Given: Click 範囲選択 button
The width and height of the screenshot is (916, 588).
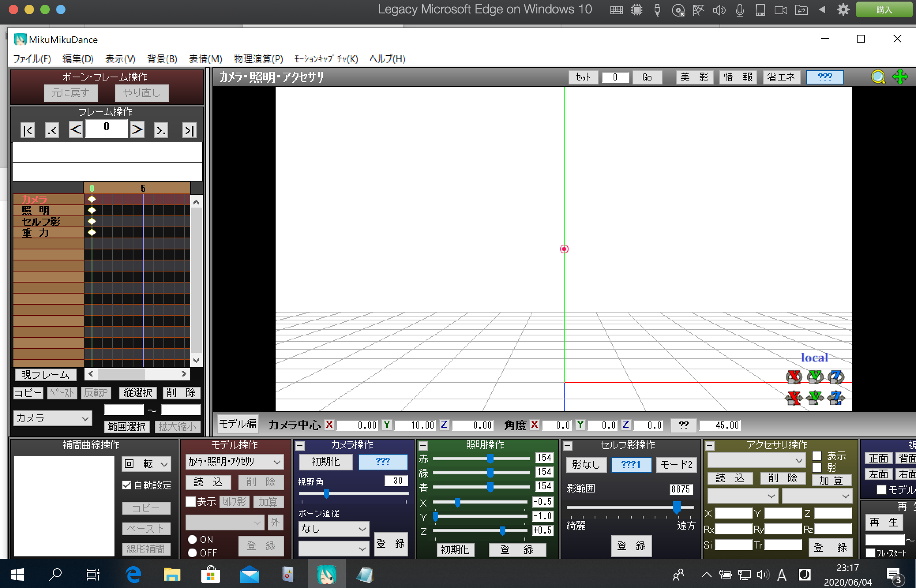Looking at the screenshot, I should point(127,427).
